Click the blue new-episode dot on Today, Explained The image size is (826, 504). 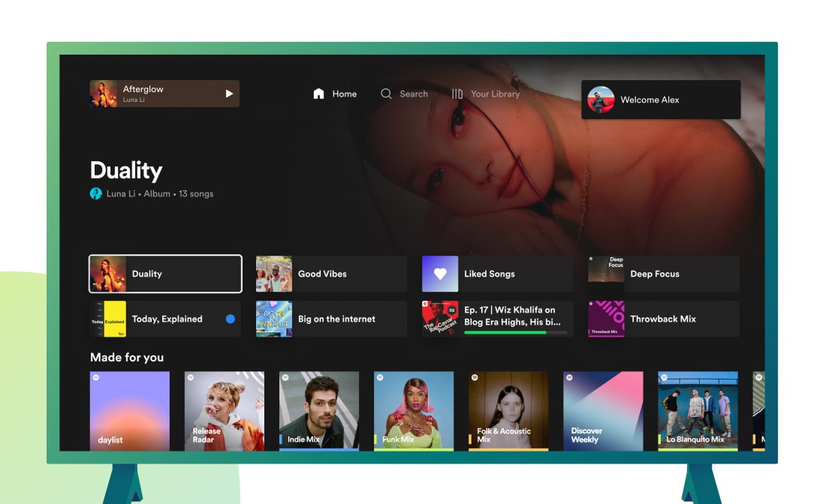point(230,319)
